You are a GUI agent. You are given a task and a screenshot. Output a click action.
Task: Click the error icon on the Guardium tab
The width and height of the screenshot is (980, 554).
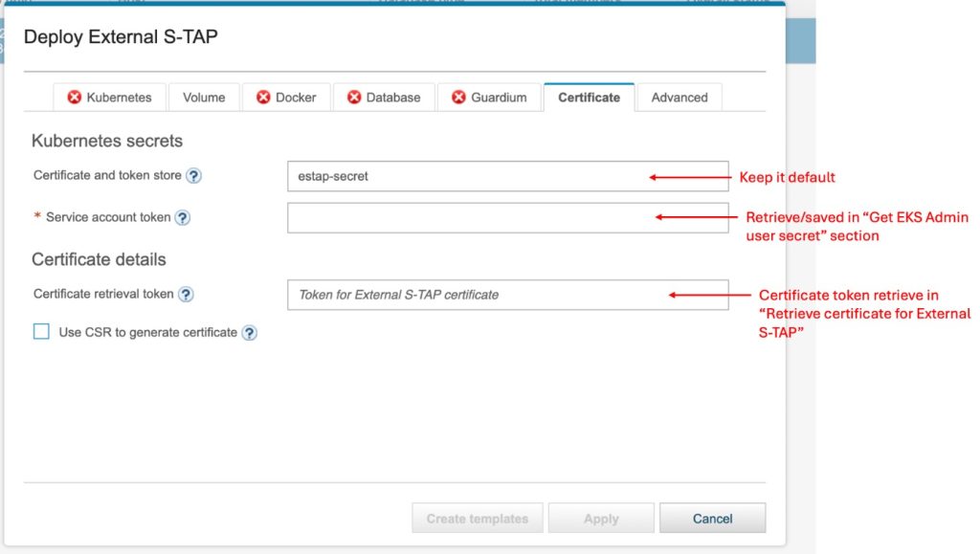coord(458,98)
